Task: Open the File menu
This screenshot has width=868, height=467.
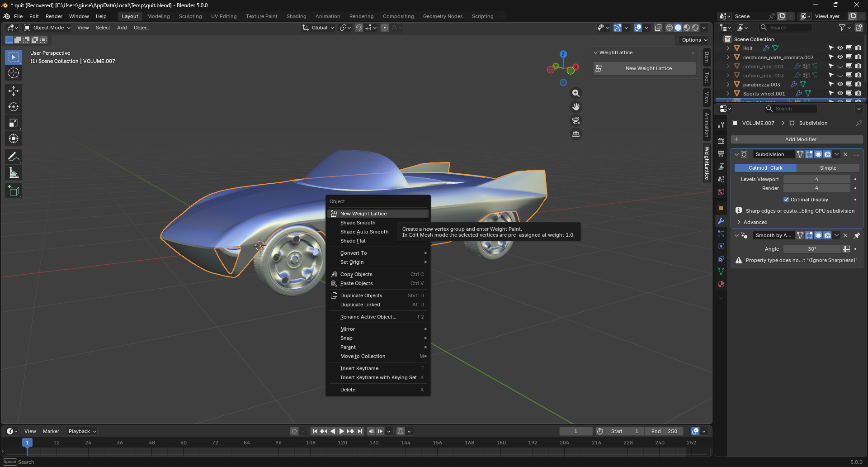Action: (x=18, y=16)
